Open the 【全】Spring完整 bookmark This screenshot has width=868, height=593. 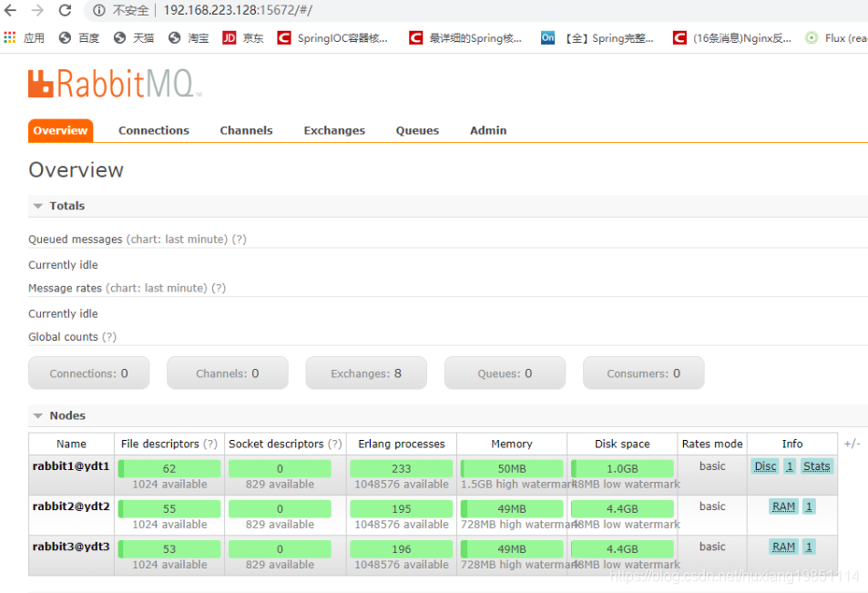597,37
